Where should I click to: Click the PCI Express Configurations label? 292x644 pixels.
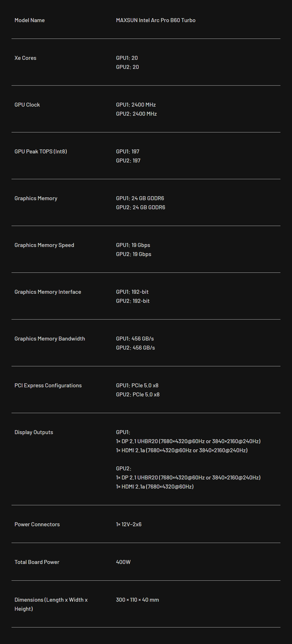click(48, 386)
